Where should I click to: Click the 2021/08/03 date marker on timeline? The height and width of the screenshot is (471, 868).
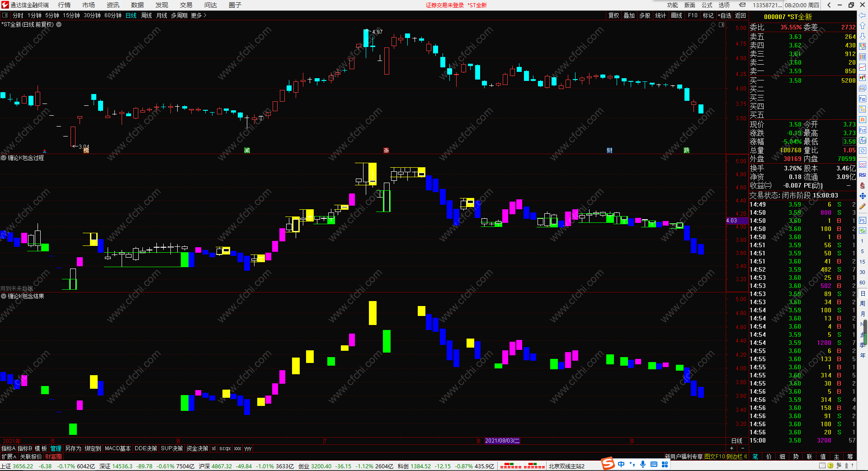coord(502,441)
